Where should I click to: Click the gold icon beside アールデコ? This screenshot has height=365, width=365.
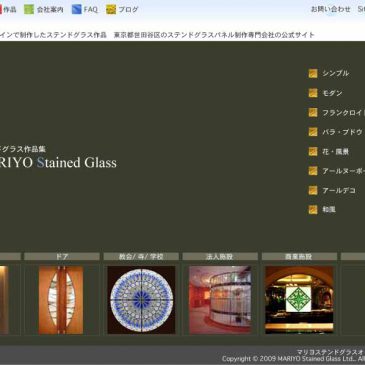pyautogui.click(x=313, y=190)
